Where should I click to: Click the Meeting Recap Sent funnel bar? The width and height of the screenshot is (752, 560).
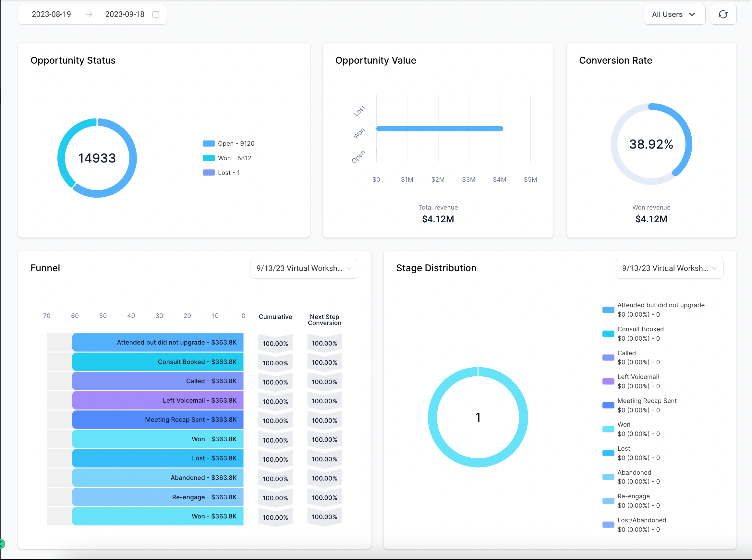[158, 420]
